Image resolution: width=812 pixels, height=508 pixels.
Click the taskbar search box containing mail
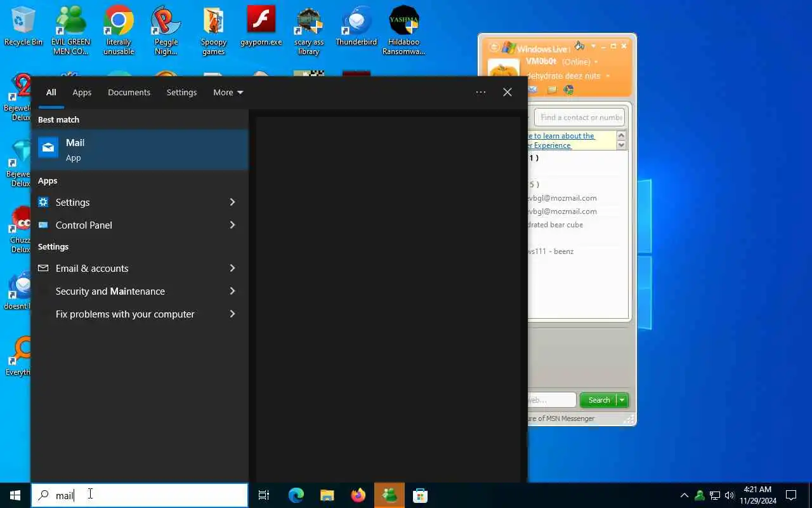pyautogui.click(x=140, y=495)
